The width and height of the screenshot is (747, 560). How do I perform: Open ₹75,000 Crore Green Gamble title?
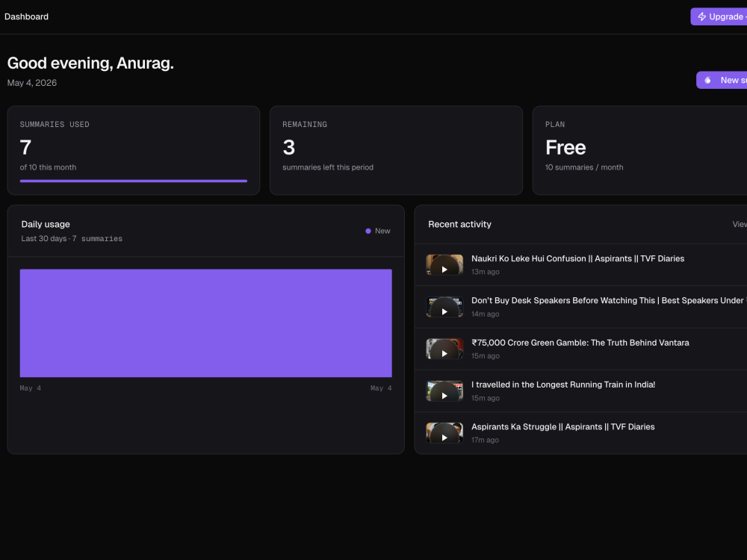coord(580,343)
